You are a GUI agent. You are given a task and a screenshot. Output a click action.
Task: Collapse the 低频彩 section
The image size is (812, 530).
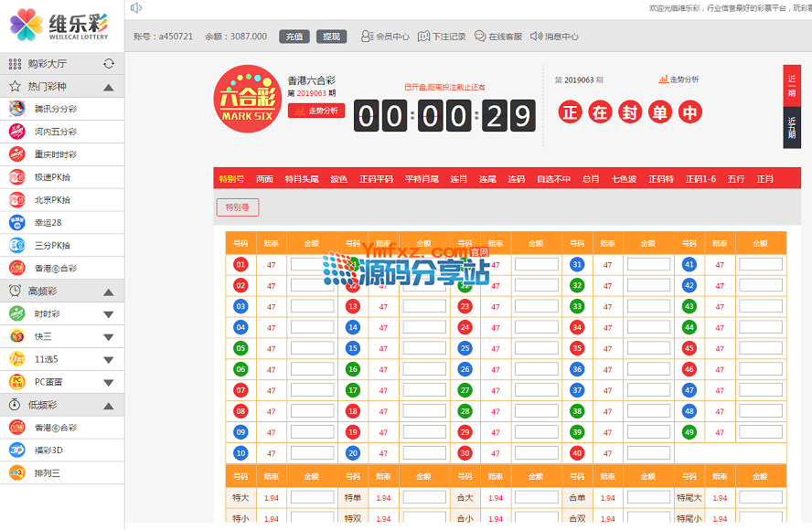pos(108,405)
